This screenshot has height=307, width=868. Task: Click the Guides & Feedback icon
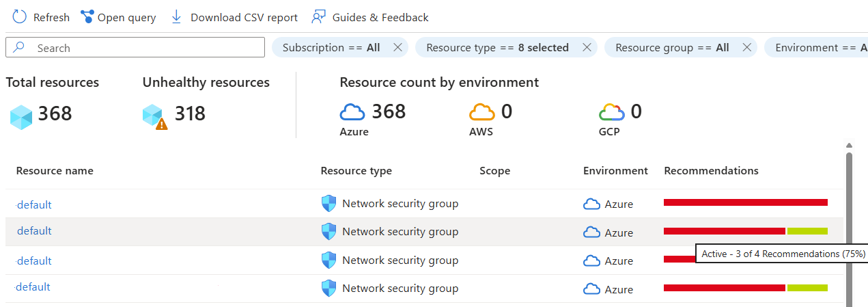(318, 17)
